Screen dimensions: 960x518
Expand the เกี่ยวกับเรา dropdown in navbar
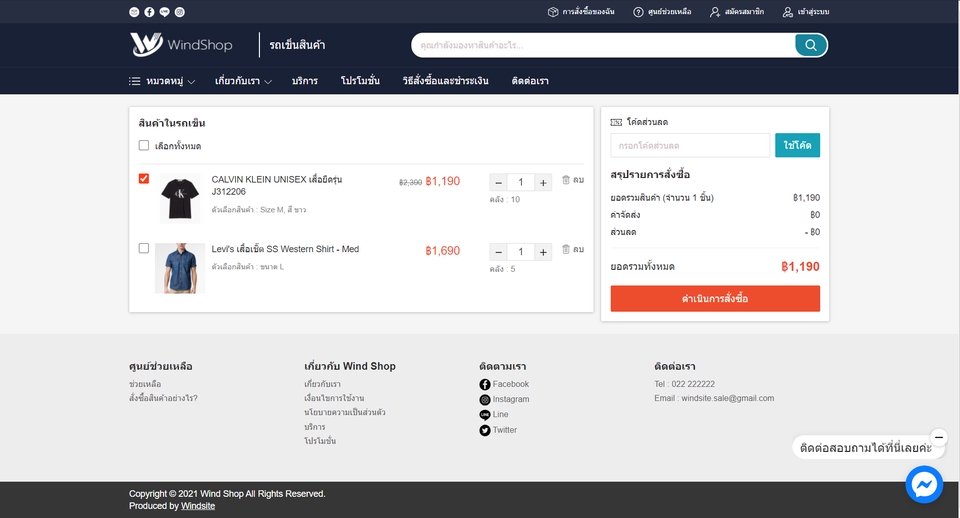(243, 81)
